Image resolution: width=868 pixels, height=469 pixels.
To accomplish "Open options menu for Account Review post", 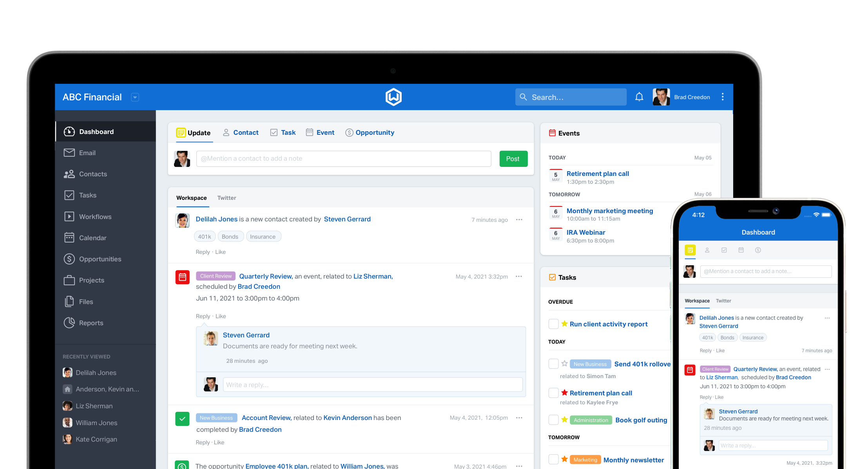I will tap(519, 418).
